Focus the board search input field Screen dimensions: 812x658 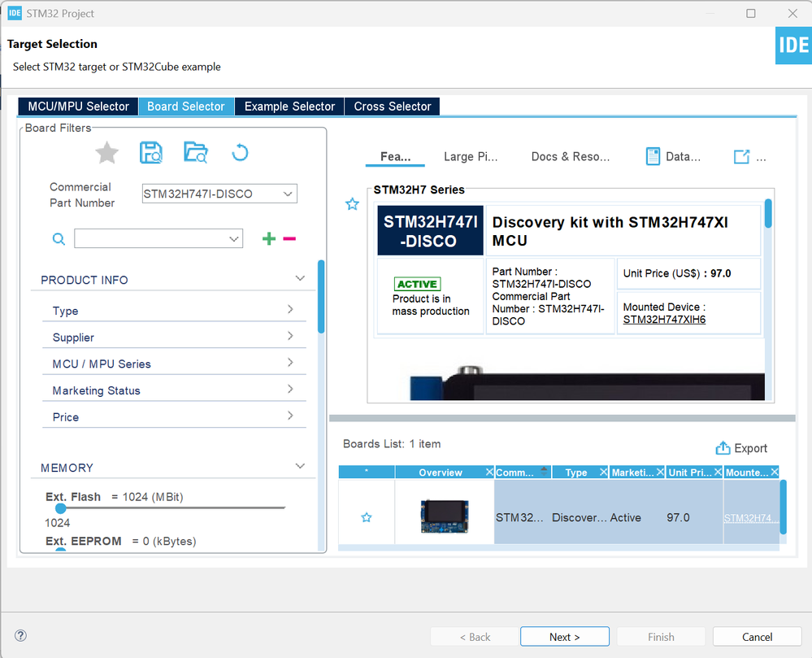pyautogui.click(x=151, y=239)
